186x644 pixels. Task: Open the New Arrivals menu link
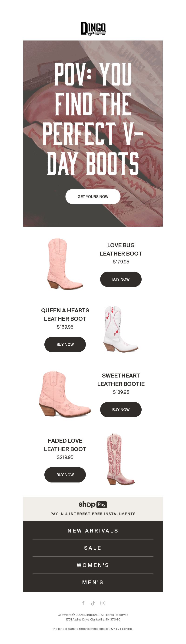[93, 530]
